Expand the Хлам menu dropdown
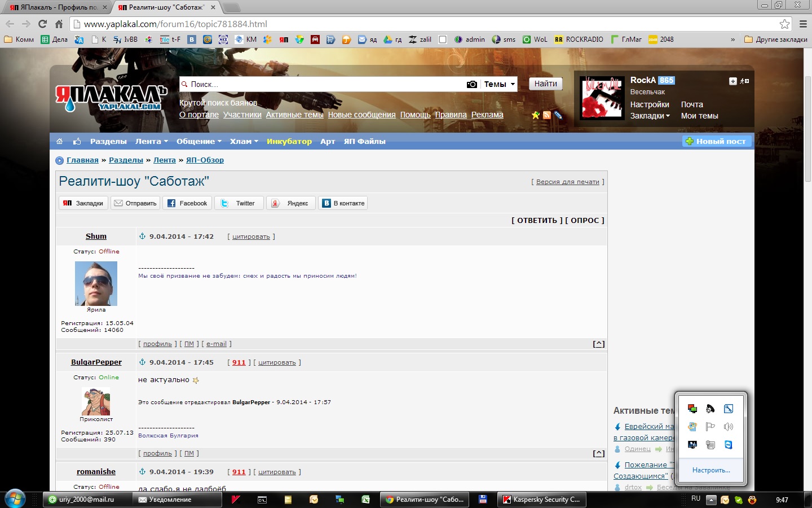812x508 pixels. 244,141
